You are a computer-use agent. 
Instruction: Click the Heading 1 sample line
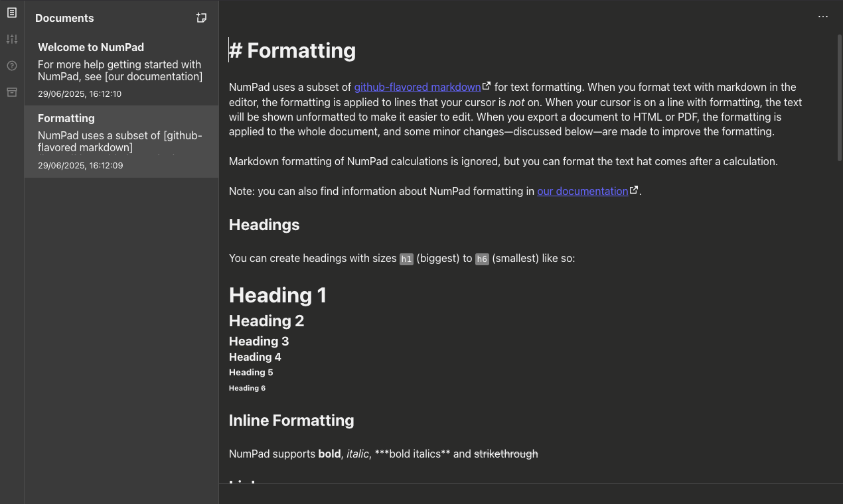(277, 295)
